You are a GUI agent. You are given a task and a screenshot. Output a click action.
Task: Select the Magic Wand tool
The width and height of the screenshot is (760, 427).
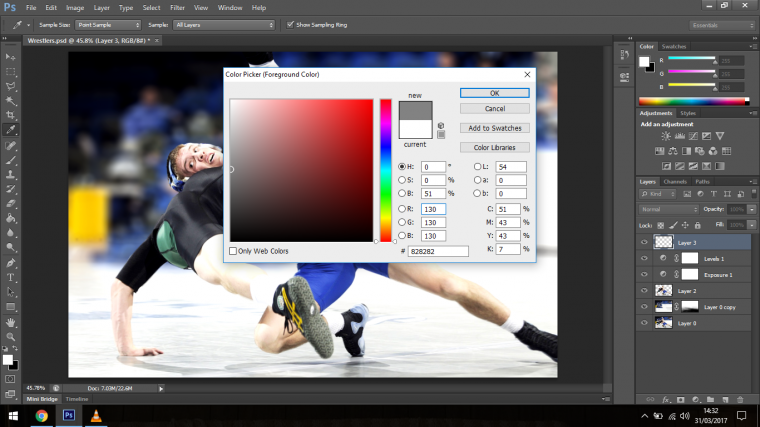click(x=10, y=101)
